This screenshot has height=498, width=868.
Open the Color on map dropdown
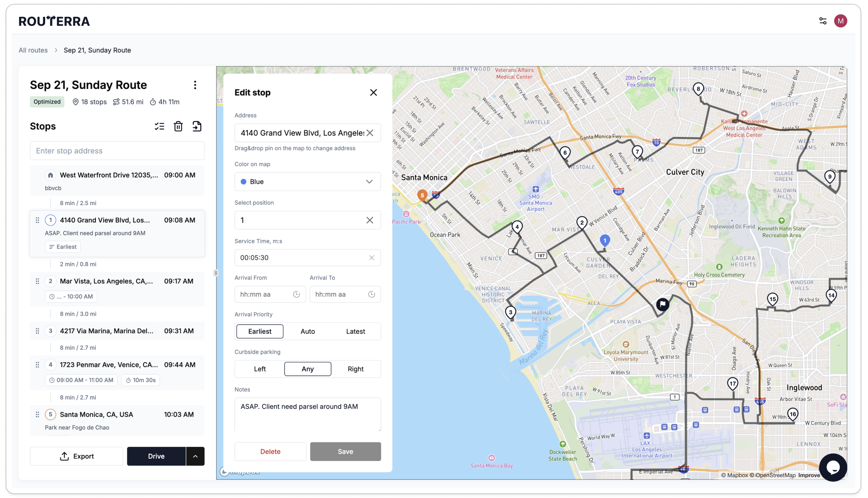(x=307, y=182)
